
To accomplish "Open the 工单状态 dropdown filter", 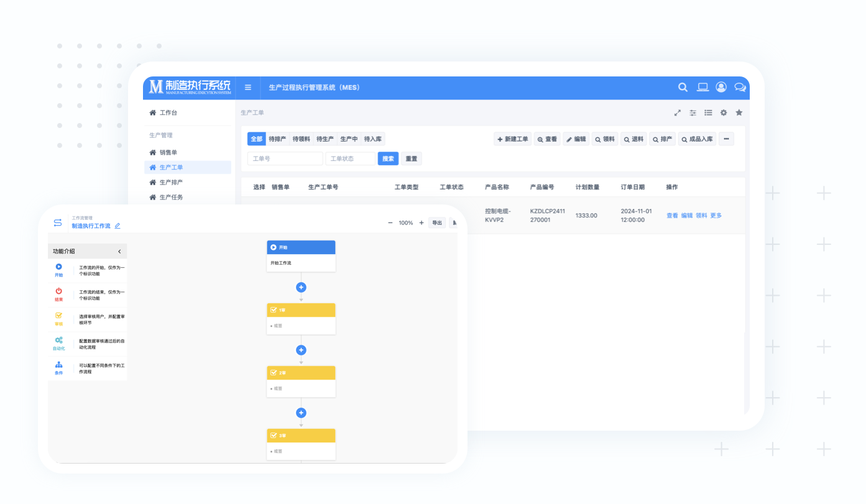I will [350, 159].
